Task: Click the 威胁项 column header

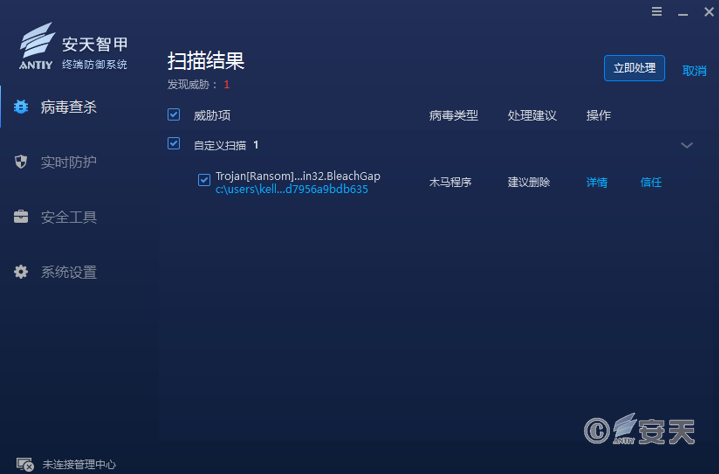Action: point(212,116)
